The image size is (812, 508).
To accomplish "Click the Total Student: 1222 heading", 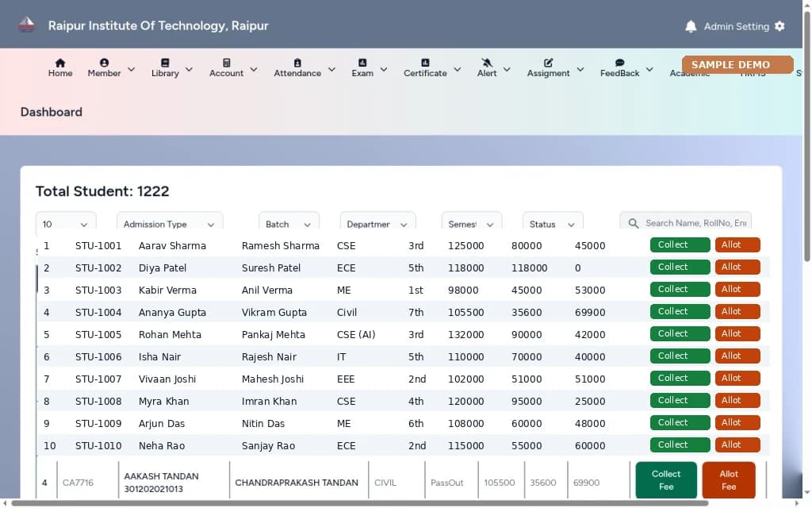I will point(102,191).
